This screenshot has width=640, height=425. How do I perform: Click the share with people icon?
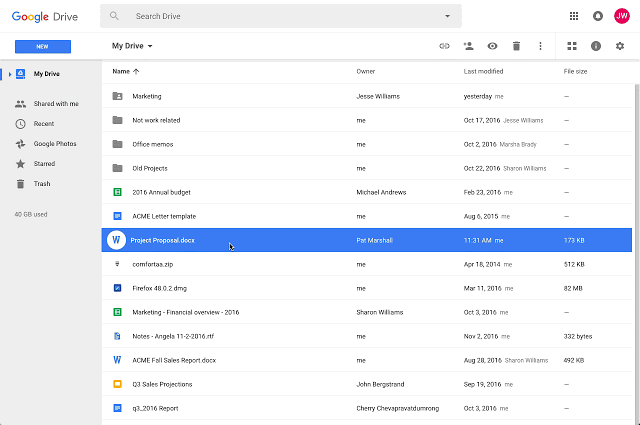tap(468, 46)
